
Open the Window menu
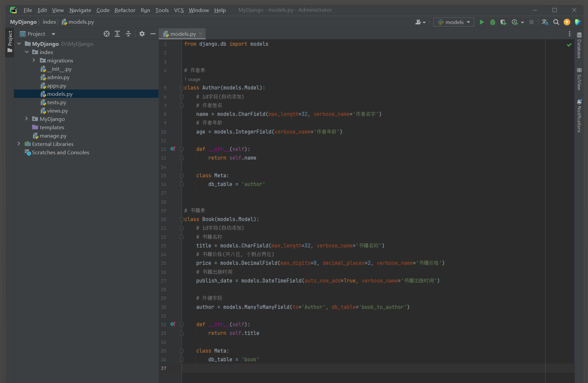tap(199, 10)
